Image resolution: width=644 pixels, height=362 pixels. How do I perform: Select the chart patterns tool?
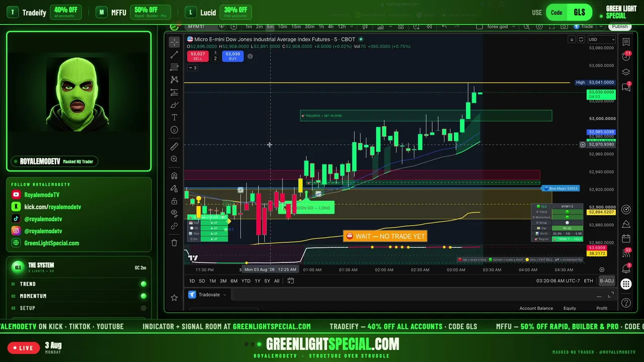175,79
